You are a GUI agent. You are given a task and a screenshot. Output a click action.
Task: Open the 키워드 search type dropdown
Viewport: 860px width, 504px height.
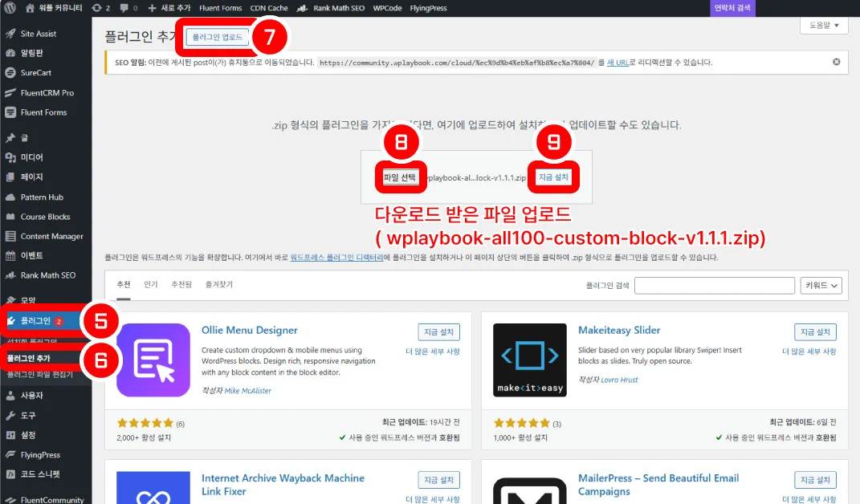pyautogui.click(x=821, y=285)
